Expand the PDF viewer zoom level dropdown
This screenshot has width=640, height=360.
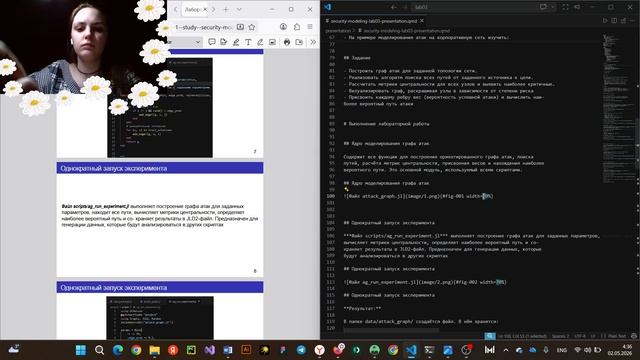[x=198, y=42]
